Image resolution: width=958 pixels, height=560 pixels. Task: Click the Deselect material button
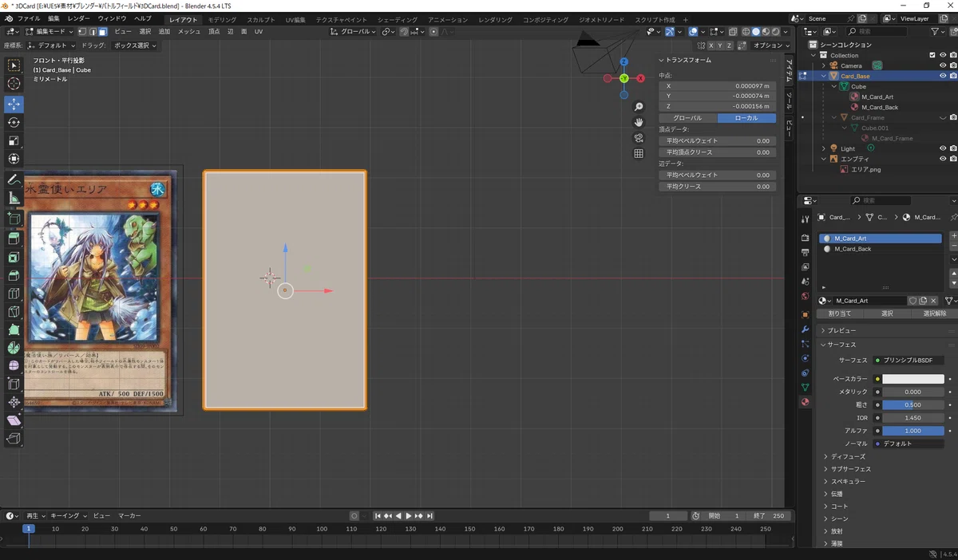click(x=934, y=314)
